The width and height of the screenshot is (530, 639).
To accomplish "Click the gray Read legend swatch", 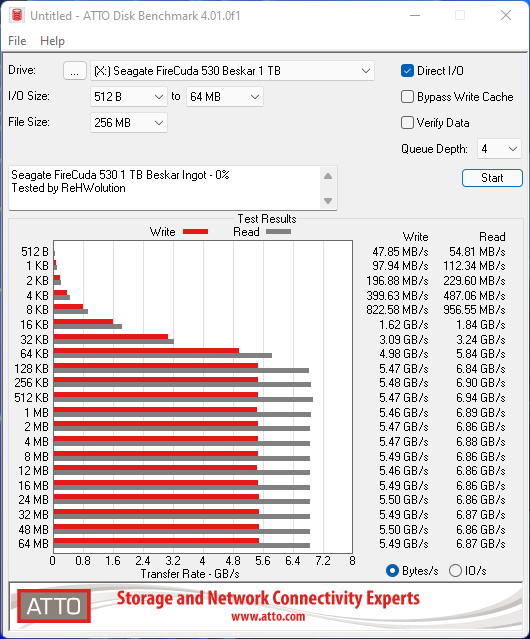I will (278, 231).
